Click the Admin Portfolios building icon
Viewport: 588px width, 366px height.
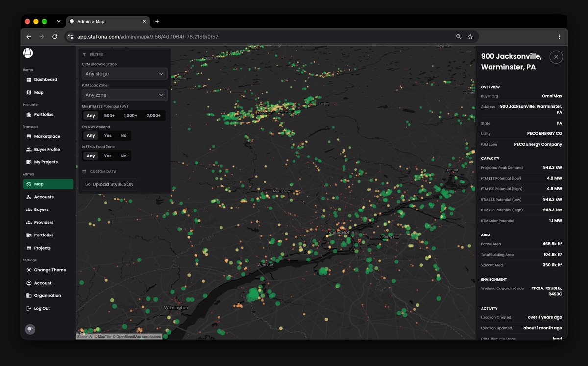click(29, 235)
